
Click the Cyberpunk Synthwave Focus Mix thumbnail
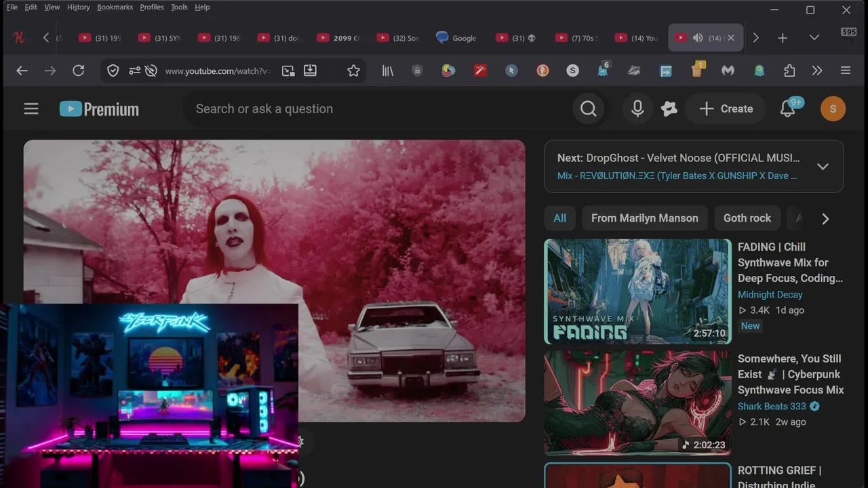637,403
